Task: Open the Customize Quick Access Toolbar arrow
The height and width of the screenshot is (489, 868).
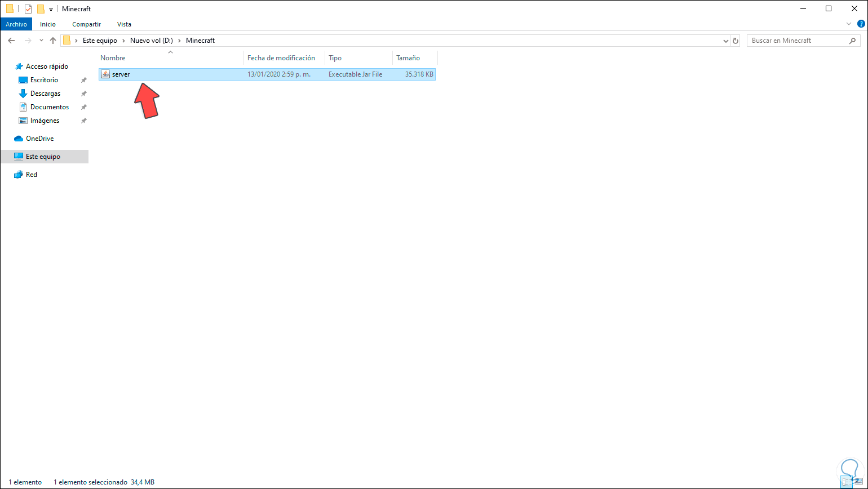Action: click(x=51, y=10)
